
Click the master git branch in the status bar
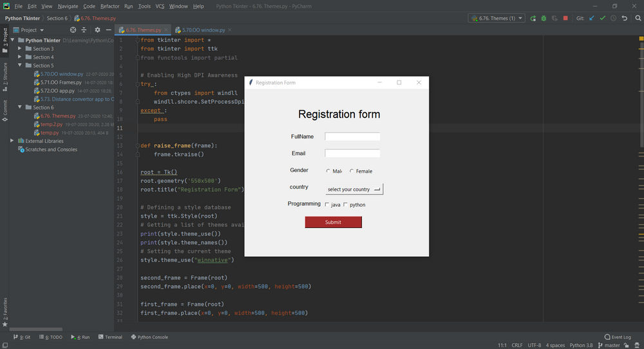609,345
